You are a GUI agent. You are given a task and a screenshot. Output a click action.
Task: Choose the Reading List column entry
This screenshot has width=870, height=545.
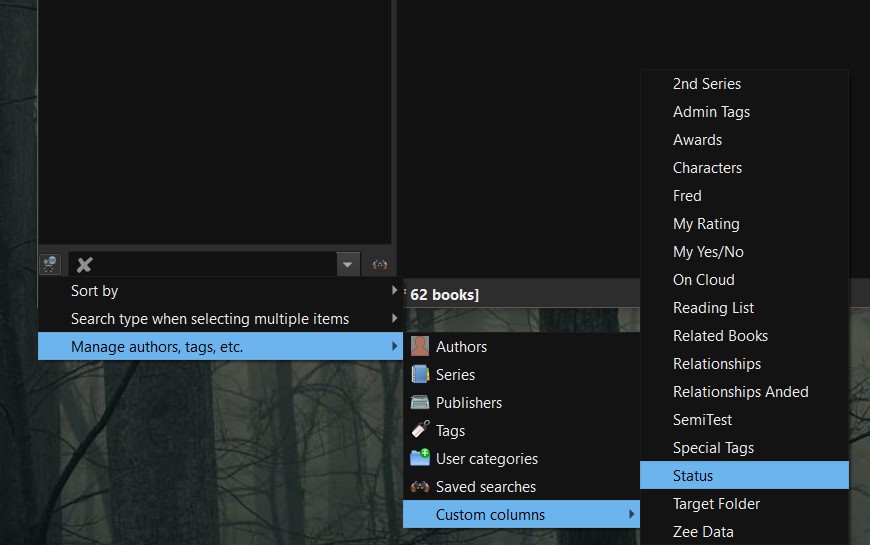coord(744,308)
